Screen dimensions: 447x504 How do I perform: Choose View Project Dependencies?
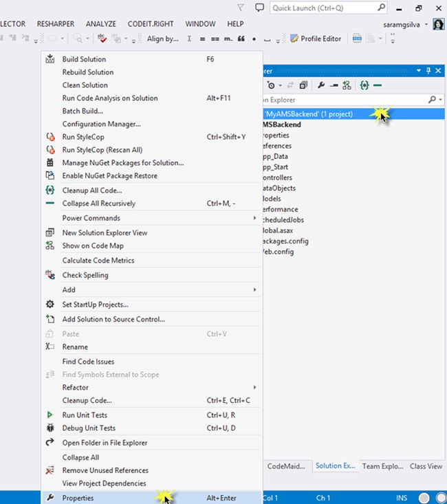152,483
